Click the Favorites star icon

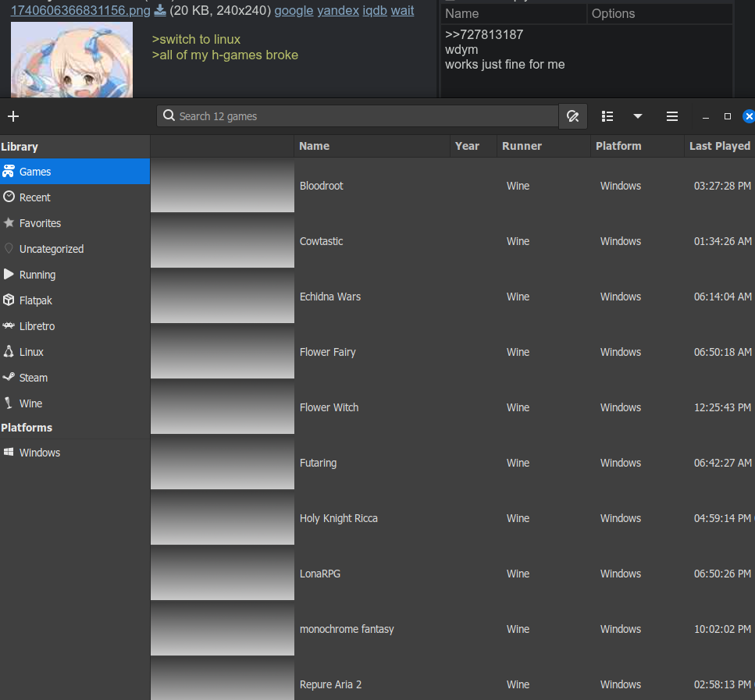9,222
